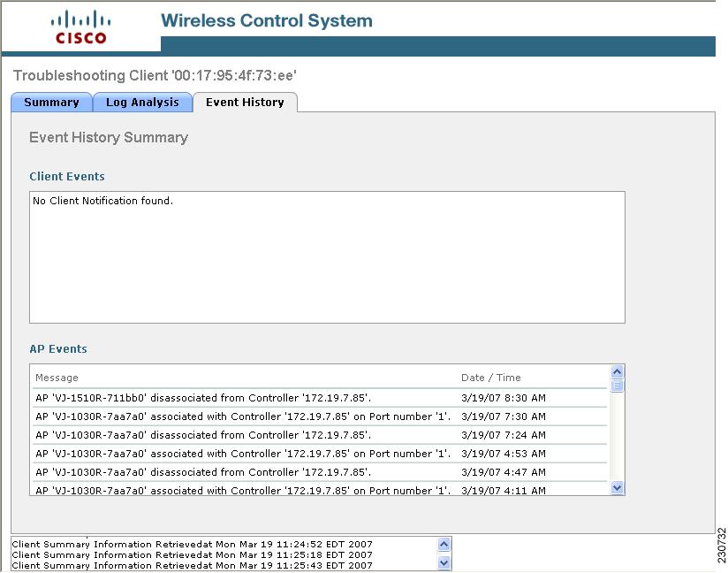The image size is (728, 573).
Task: Click the AP Events scrollbar thumb
Action: [617, 386]
